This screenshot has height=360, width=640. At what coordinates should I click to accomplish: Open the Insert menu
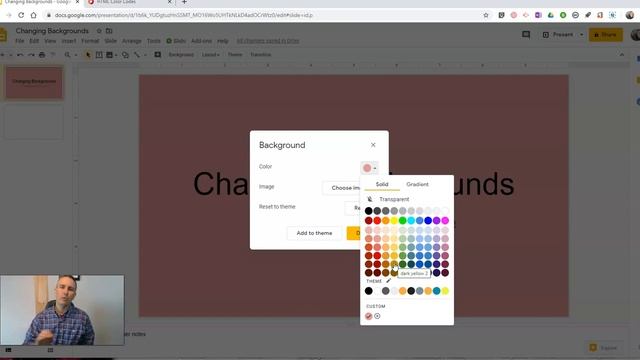tap(69, 41)
